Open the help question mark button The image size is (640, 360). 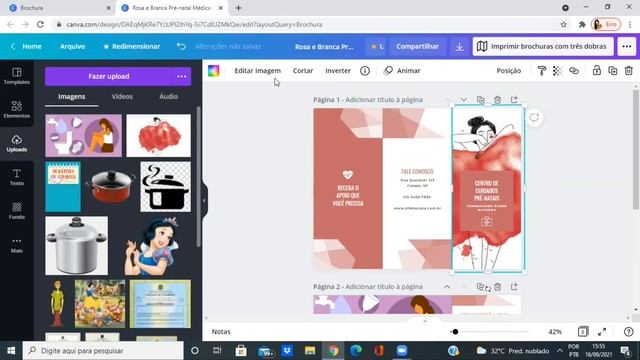pyautogui.click(x=629, y=332)
